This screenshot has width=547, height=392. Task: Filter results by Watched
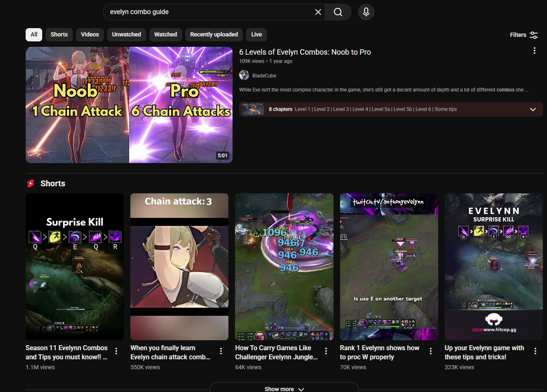click(166, 35)
